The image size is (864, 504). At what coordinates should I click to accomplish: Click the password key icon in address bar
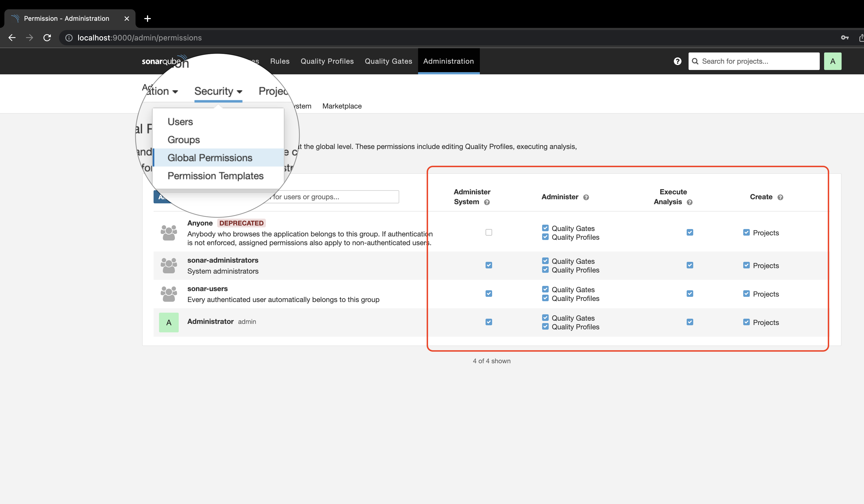844,38
